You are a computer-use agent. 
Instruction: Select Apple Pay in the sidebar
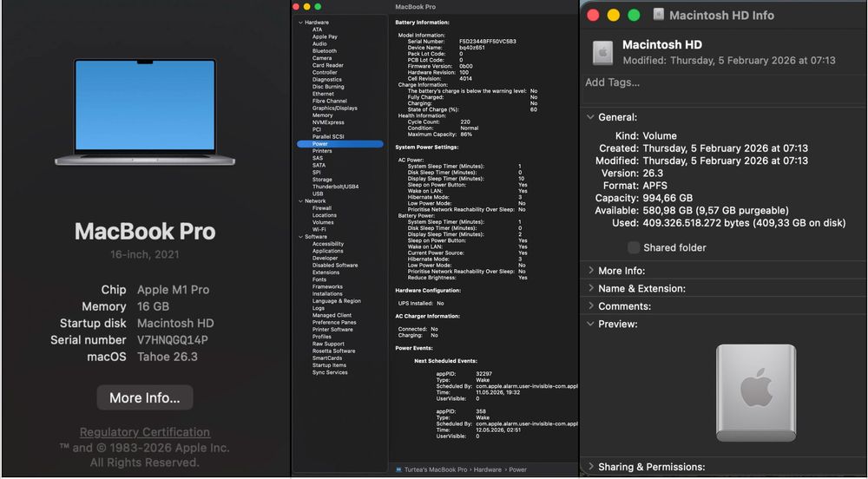click(325, 36)
